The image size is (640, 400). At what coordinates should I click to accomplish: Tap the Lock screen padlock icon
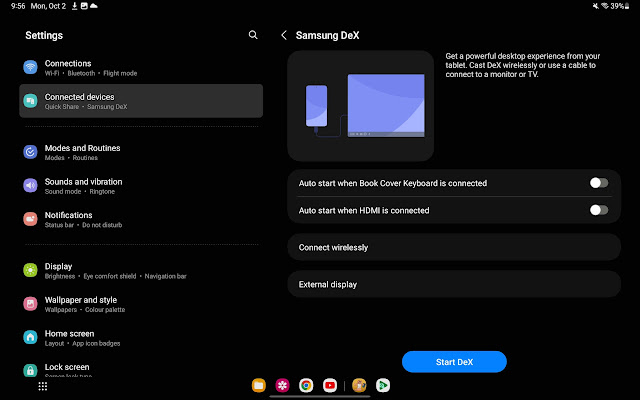30,370
